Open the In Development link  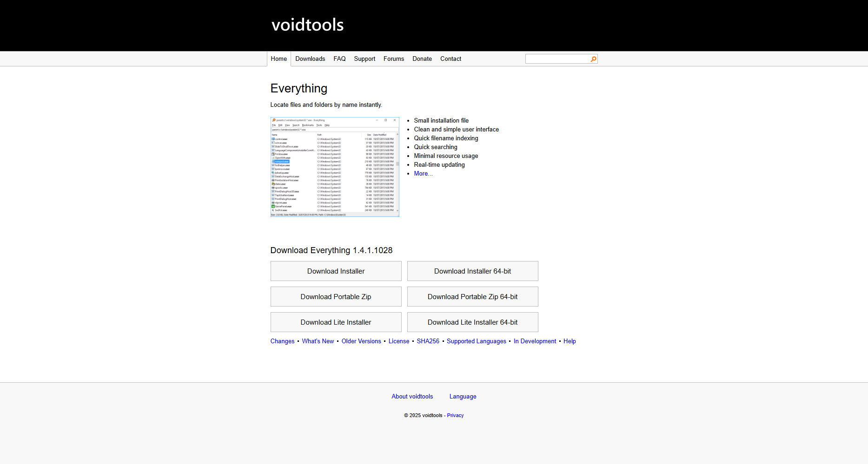tap(535, 341)
